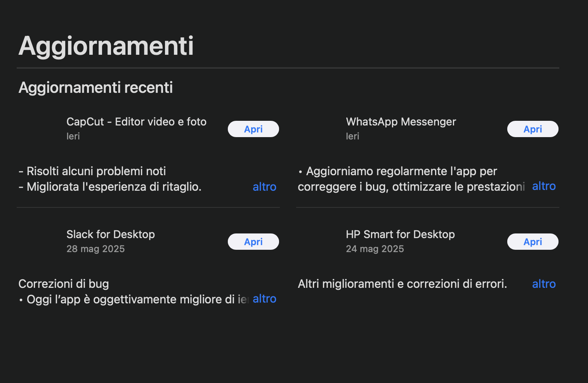Open the HP Smart for Desktop app page
This screenshot has height=383, width=588.
coord(401,234)
